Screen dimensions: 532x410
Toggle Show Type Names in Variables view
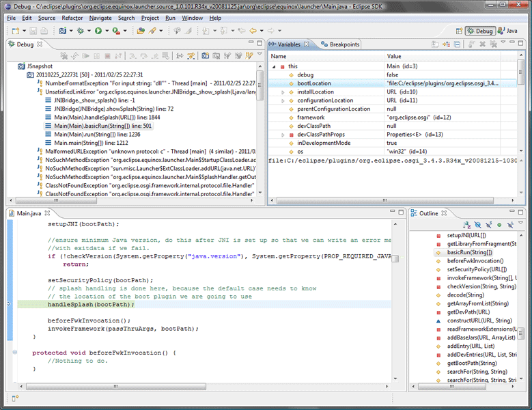point(435,44)
